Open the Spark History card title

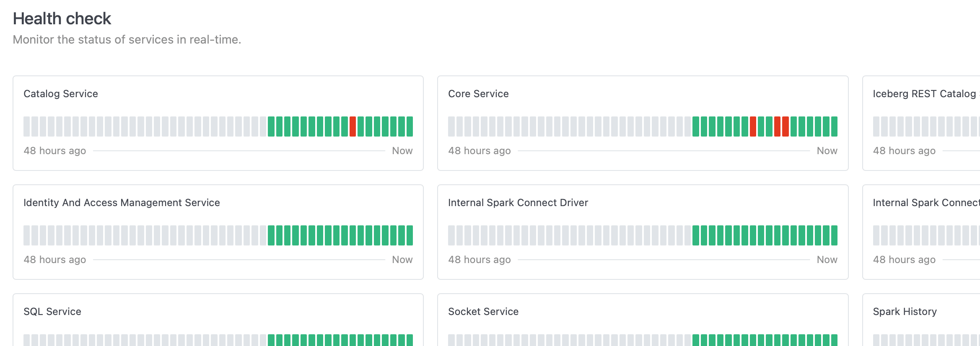click(x=905, y=312)
